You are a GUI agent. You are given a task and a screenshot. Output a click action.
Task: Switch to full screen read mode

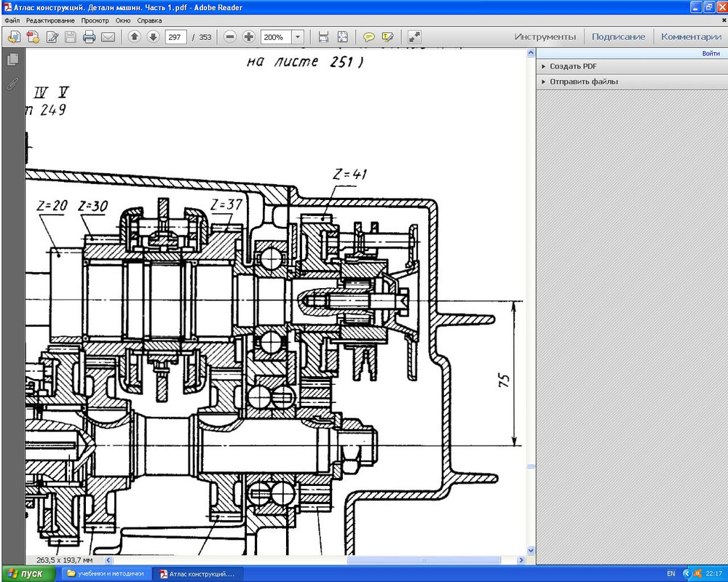pos(414,37)
